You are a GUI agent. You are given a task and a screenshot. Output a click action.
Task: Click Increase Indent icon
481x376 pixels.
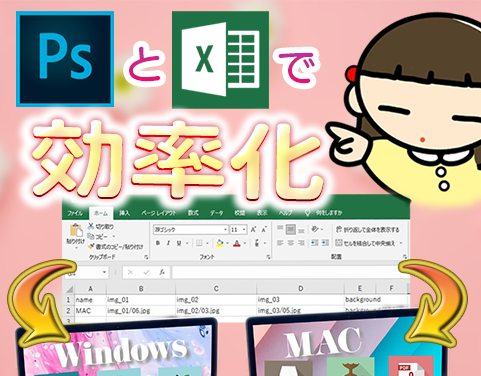click(325, 243)
